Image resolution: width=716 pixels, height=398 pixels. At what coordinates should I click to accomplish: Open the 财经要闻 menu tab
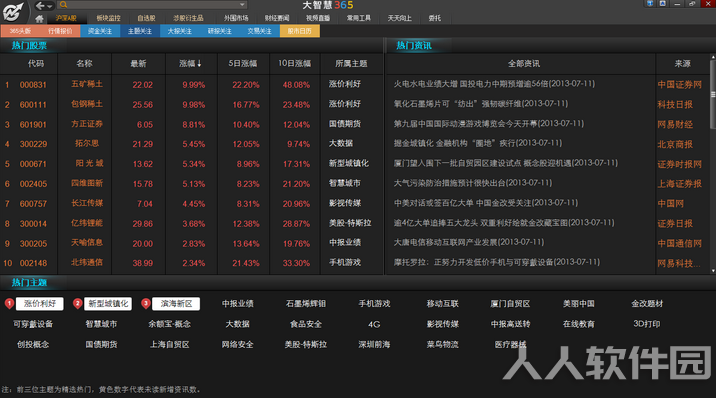(277, 18)
